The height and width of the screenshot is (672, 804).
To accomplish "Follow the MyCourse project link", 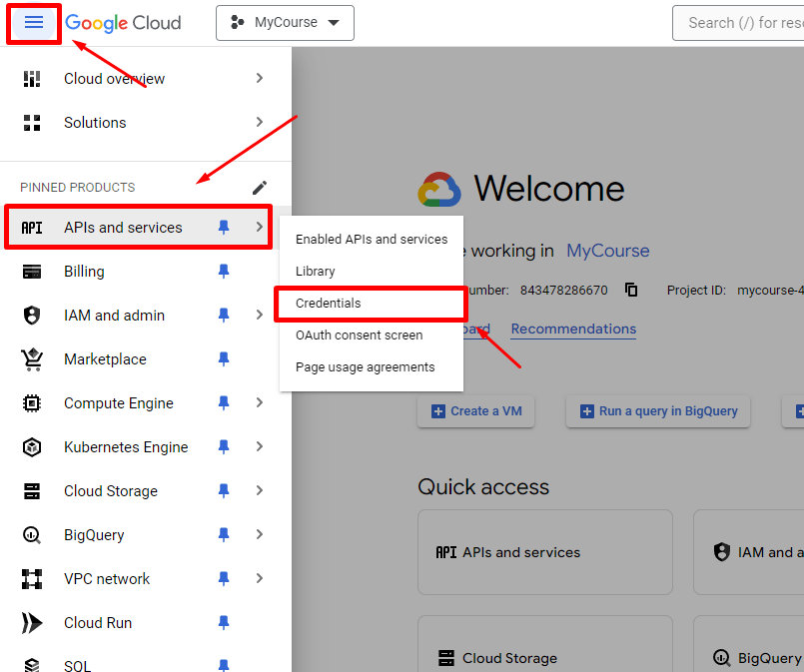I will tap(607, 251).
